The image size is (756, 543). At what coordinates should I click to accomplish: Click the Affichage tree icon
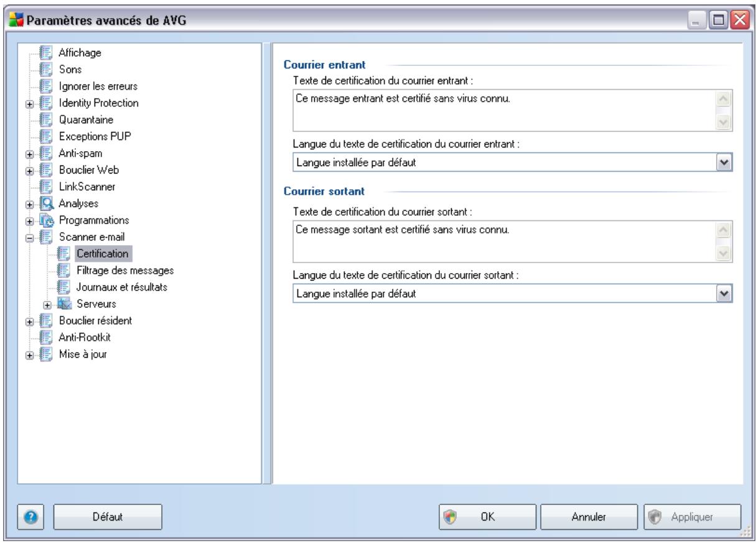coord(45,52)
